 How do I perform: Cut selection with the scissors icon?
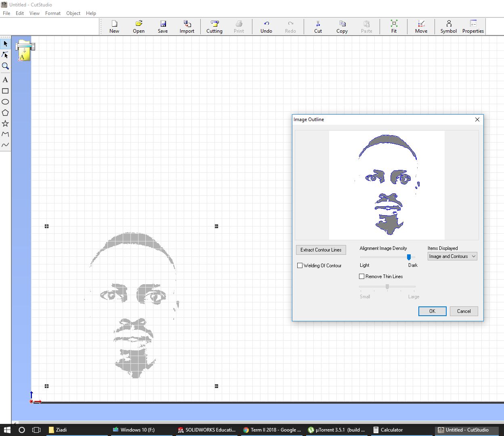(x=318, y=27)
